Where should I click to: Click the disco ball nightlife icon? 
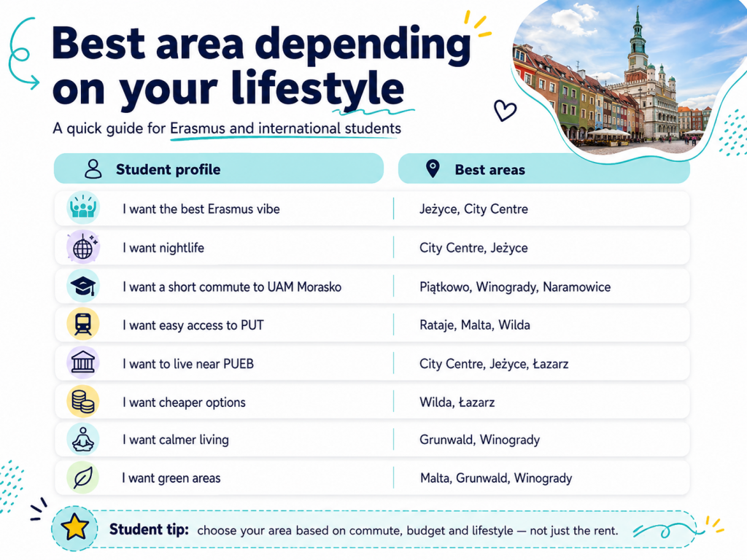coord(83,247)
